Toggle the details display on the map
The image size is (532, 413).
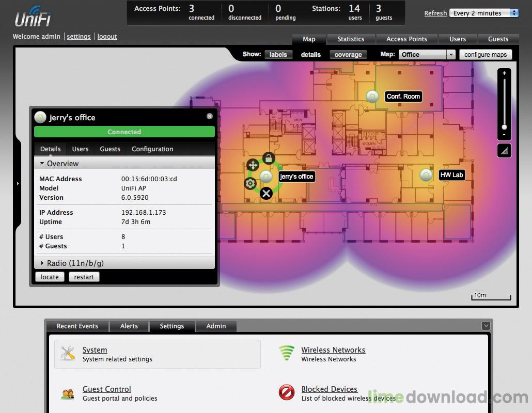311,55
